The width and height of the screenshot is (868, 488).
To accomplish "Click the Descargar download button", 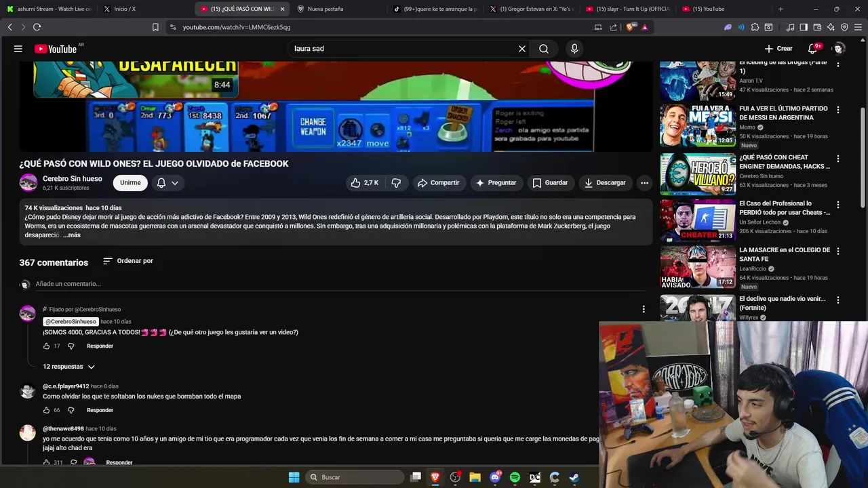I will [x=605, y=183].
